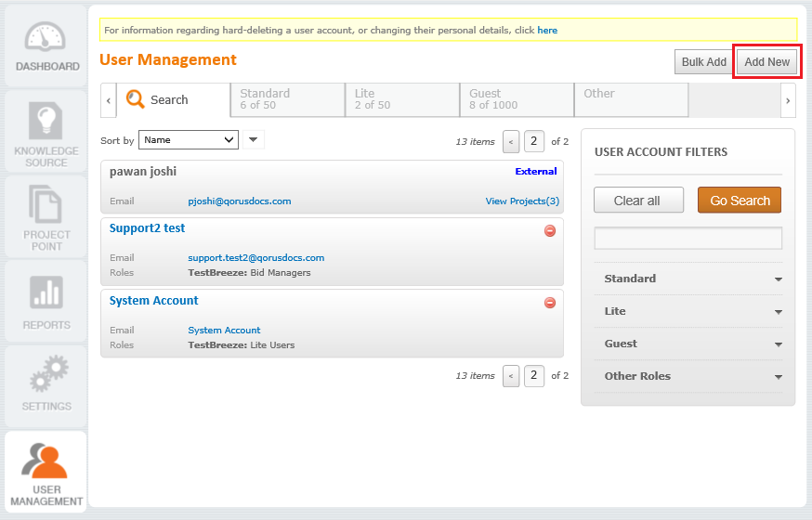Open the Dashboard gauge icon
Screen dimensions: 812x520
tap(45, 36)
